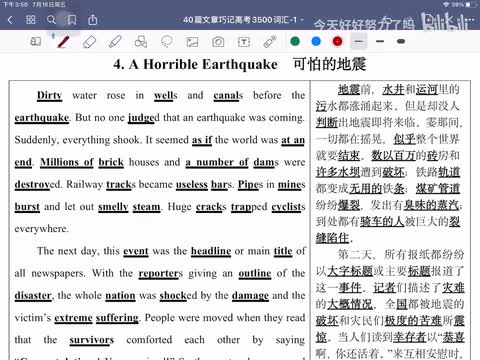The image size is (480, 360).
Task: Tap the underlined word "useless"
Action: pos(192,184)
